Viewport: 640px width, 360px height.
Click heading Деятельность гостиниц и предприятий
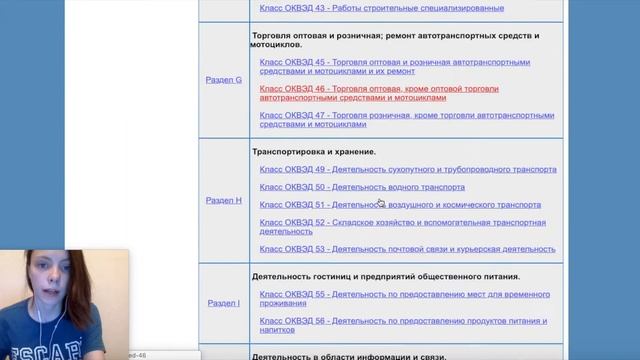point(386,277)
